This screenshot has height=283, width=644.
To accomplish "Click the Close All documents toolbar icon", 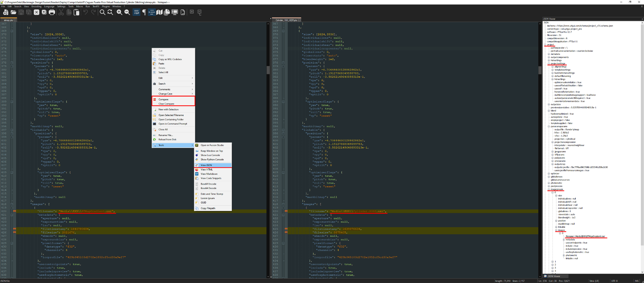I will (44, 12).
